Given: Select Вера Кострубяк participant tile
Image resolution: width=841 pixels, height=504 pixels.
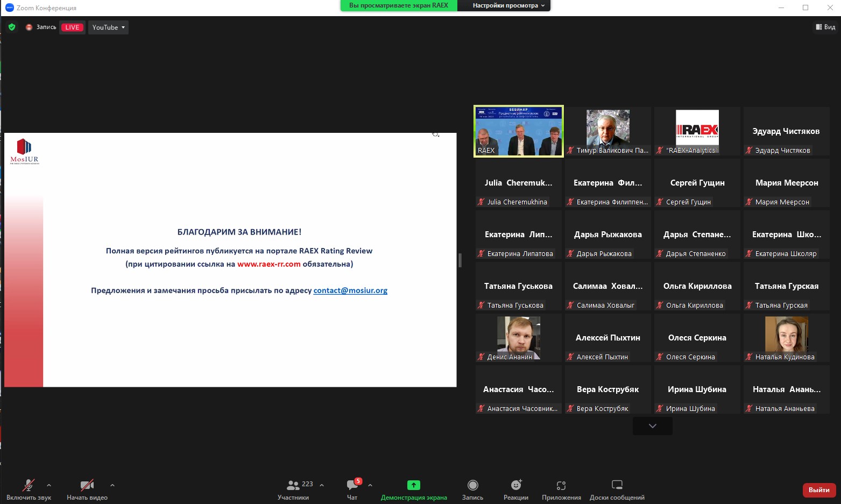Looking at the screenshot, I should pos(608,389).
